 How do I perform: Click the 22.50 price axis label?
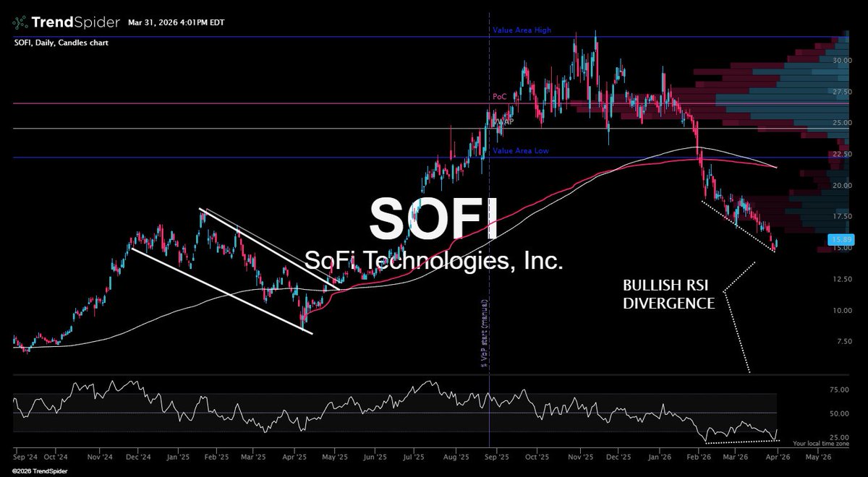click(x=841, y=154)
